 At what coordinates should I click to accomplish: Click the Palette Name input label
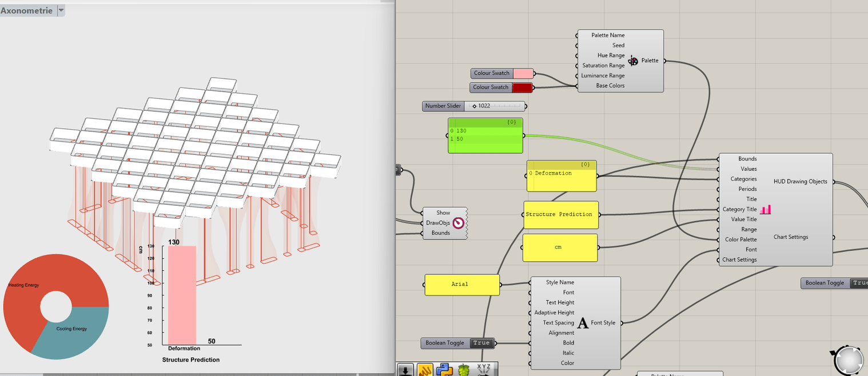click(608, 35)
